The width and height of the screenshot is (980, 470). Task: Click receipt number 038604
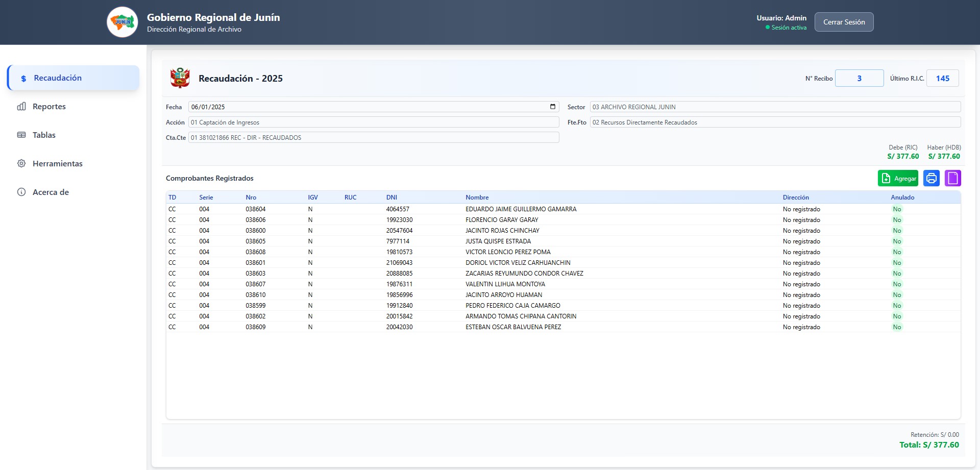[255, 209]
